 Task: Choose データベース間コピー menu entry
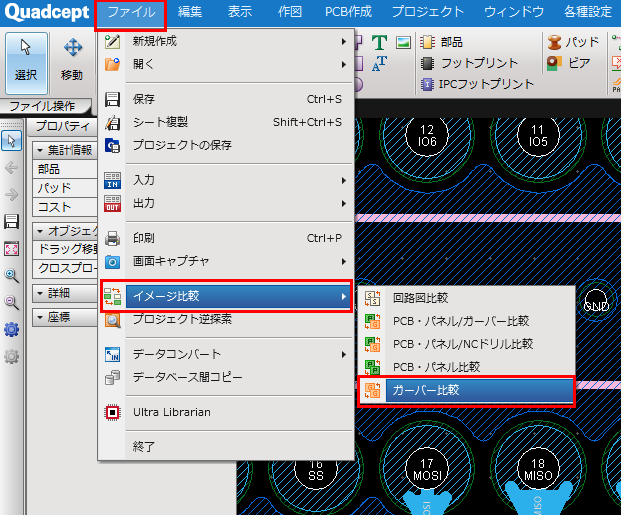click(226, 377)
